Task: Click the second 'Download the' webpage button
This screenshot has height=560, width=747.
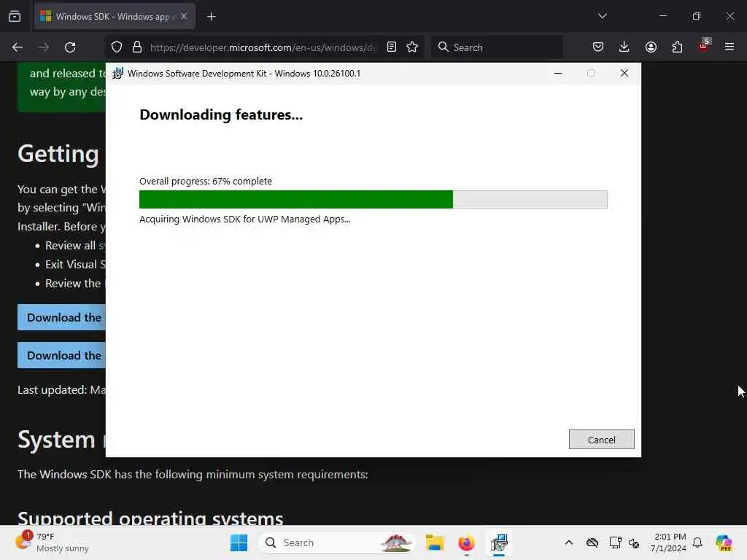Action: coord(62,355)
